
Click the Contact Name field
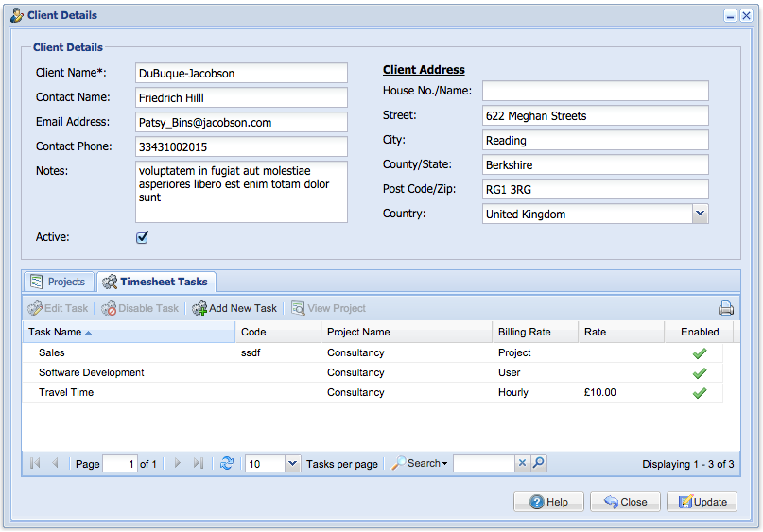(x=241, y=97)
